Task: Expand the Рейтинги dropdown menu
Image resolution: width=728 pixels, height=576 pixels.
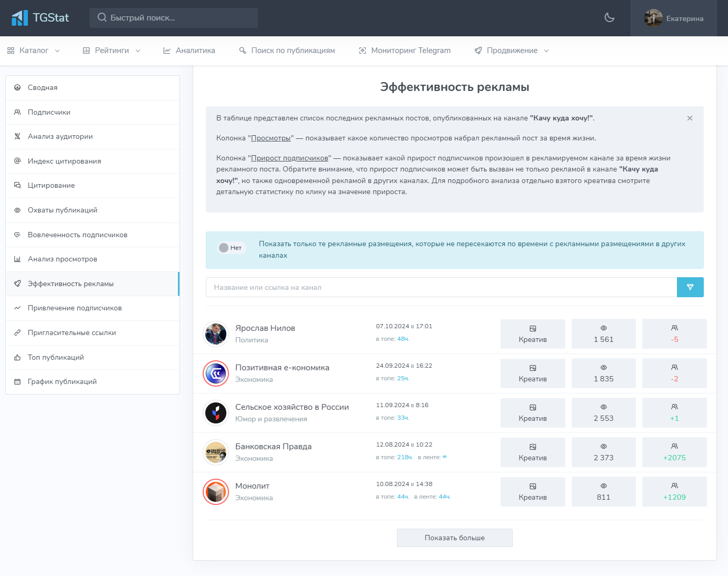Action: (112, 50)
